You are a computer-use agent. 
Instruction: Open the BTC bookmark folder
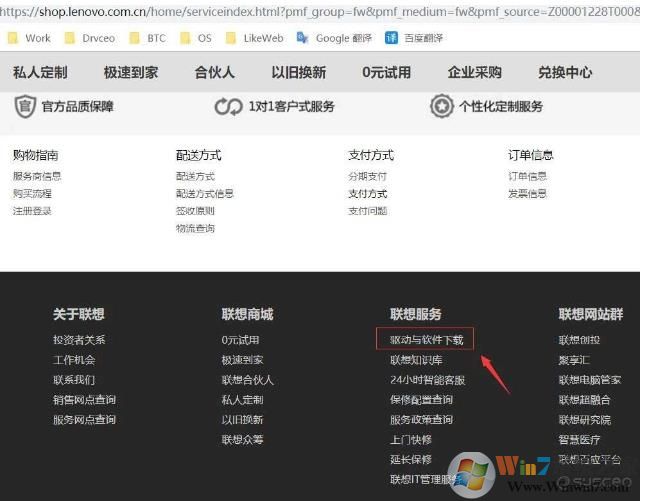[147, 38]
